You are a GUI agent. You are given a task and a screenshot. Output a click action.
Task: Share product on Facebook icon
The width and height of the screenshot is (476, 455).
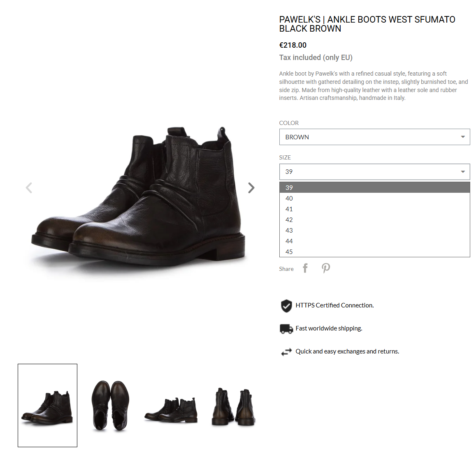tap(305, 268)
